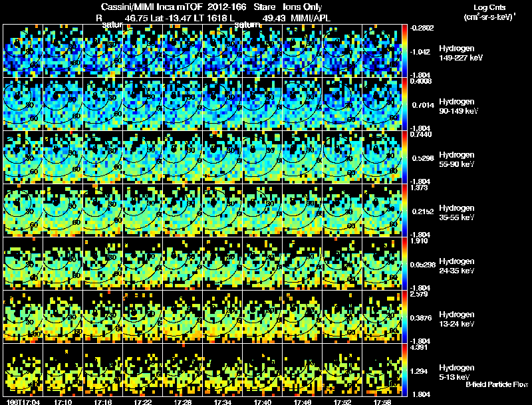Open the 90-149 keV image panel at 17:34
This screenshot has width=532, height=405.
(x=223, y=104)
